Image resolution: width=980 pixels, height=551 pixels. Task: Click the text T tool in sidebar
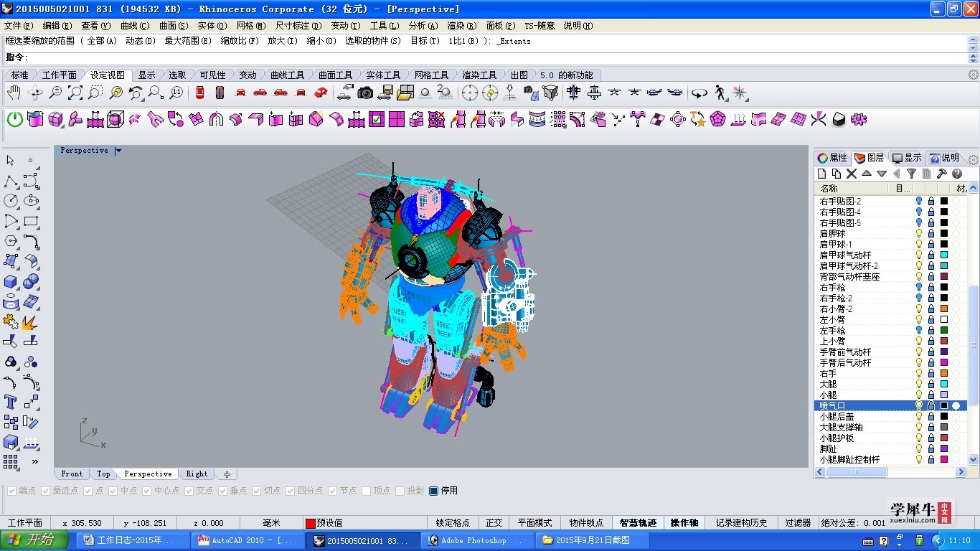click(x=10, y=402)
